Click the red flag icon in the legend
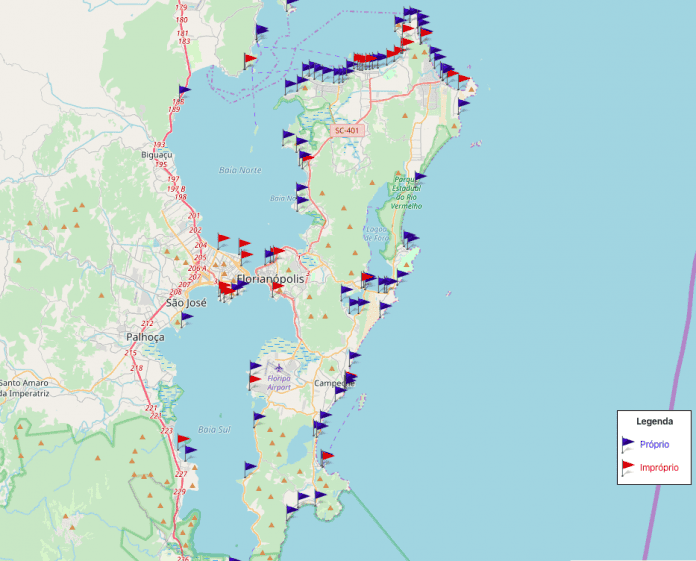Viewport: 696px width, 561px height. [628, 467]
